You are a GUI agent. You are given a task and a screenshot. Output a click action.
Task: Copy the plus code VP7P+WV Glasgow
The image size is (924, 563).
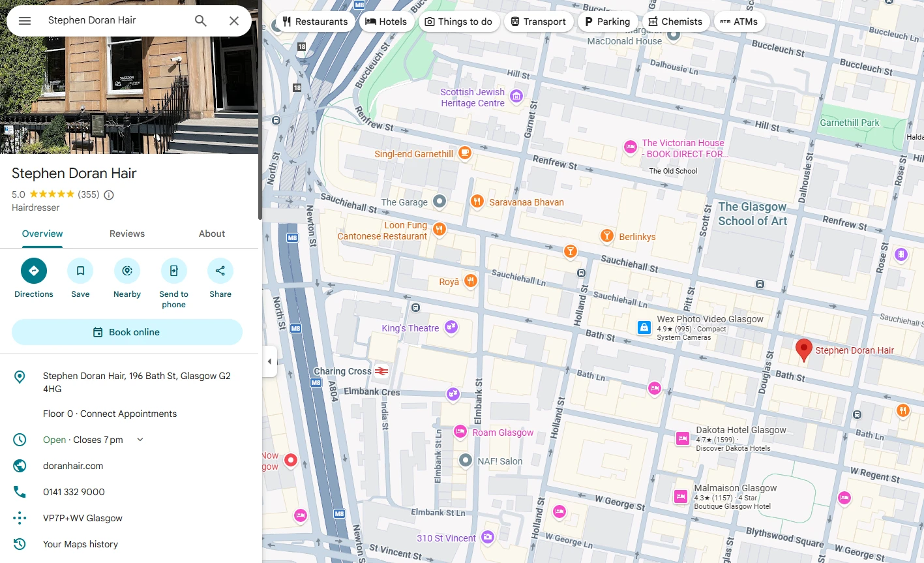pyautogui.click(x=83, y=518)
